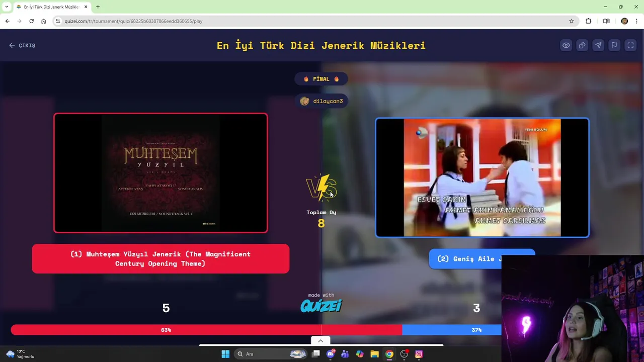Open the Extensions puzzle icon
The width and height of the screenshot is (644, 362).
pyautogui.click(x=588, y=21)
